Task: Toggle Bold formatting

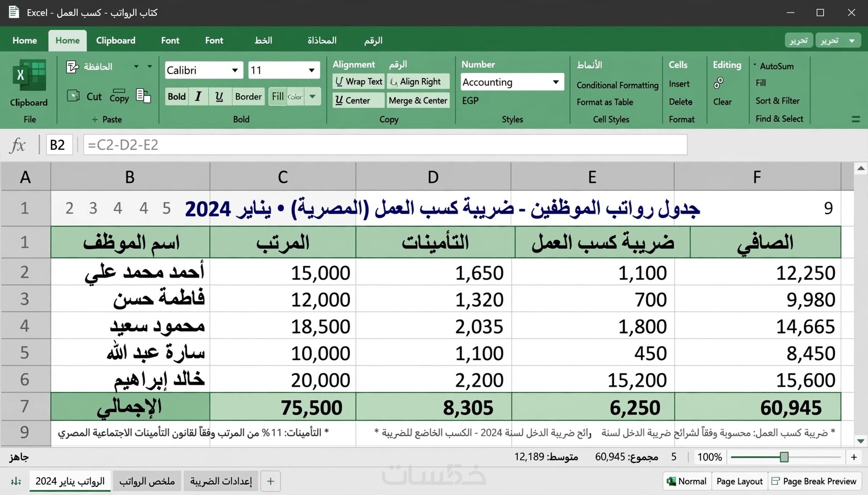Action: click(177, 96)
